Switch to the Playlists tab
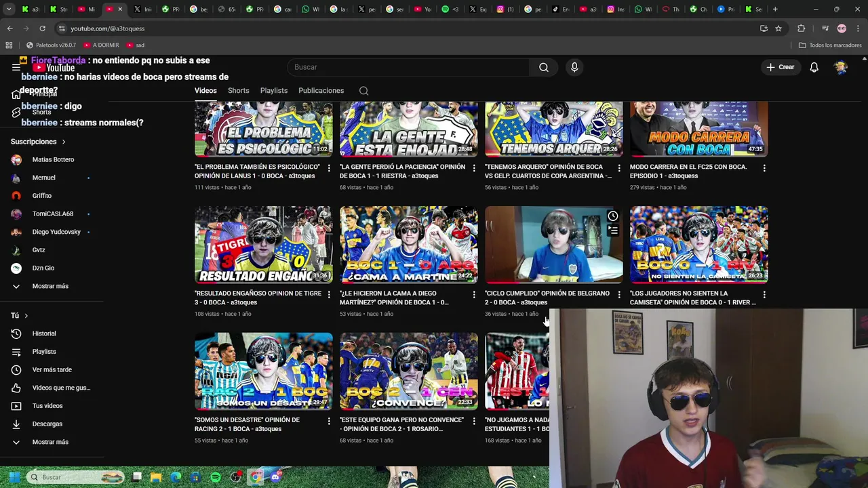The width and height of the screenshot is (868, 488). tap(274, 91)
